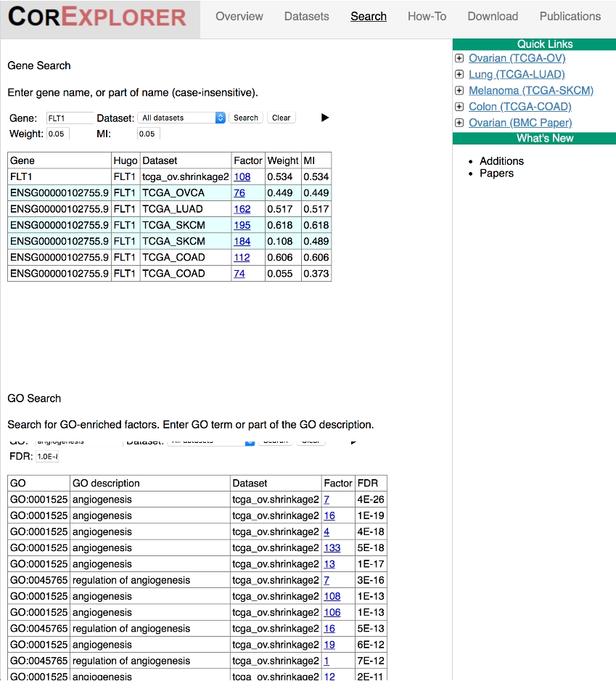Switch to the Publications tab
The height and width of the screenshot is (681, 616).
pos(570,16)
